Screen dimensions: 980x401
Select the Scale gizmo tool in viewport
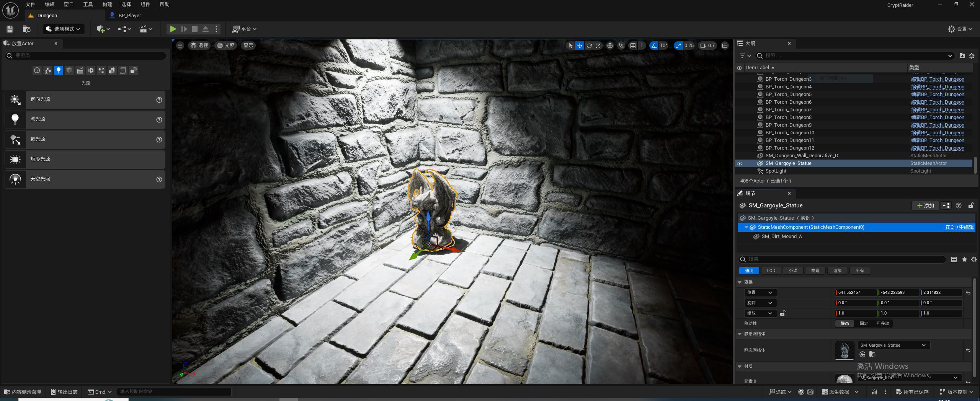coord(598,46)
